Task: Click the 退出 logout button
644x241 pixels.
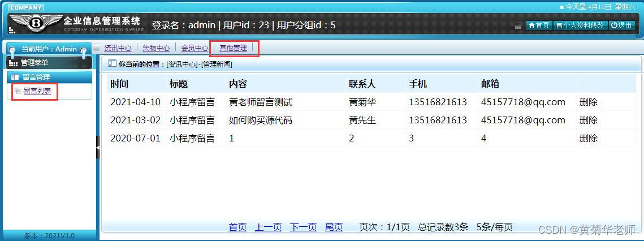Action: 621,25
